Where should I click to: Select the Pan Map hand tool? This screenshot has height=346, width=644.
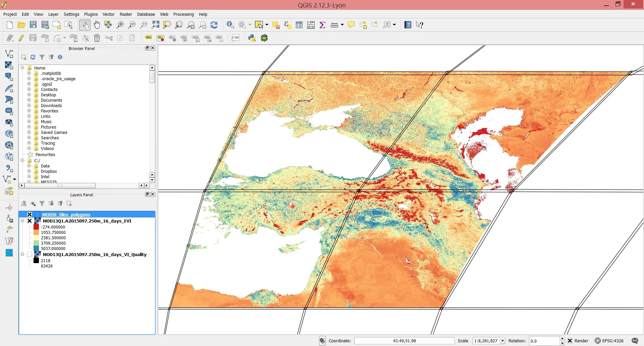pos(97,25)
